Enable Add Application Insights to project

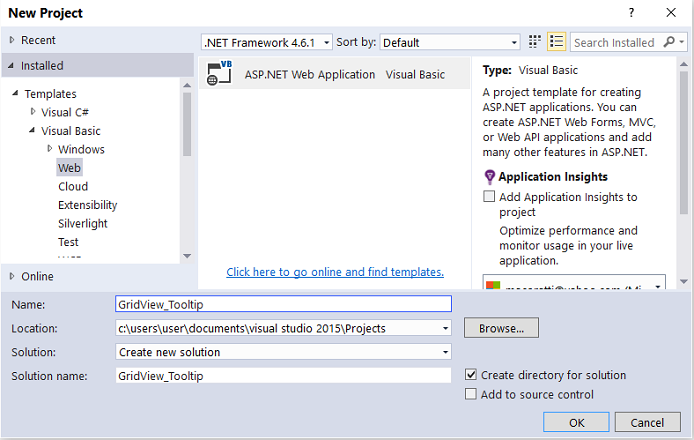(489, 196)
